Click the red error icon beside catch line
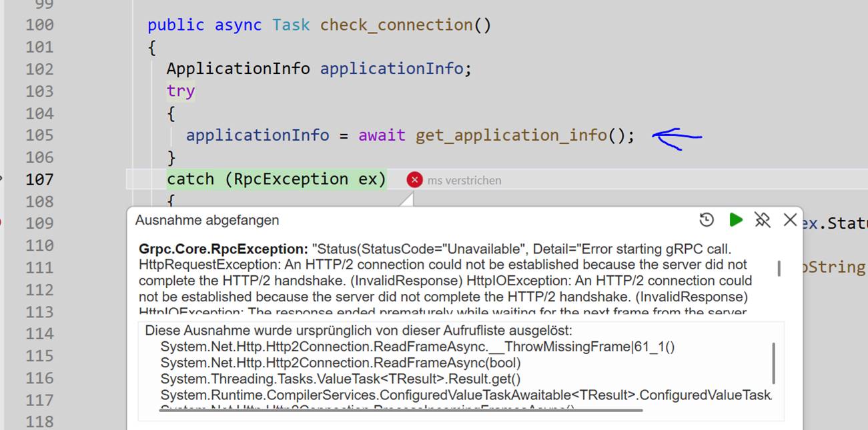Viewport: 868px width, 430px height. (x=415, y=179)
